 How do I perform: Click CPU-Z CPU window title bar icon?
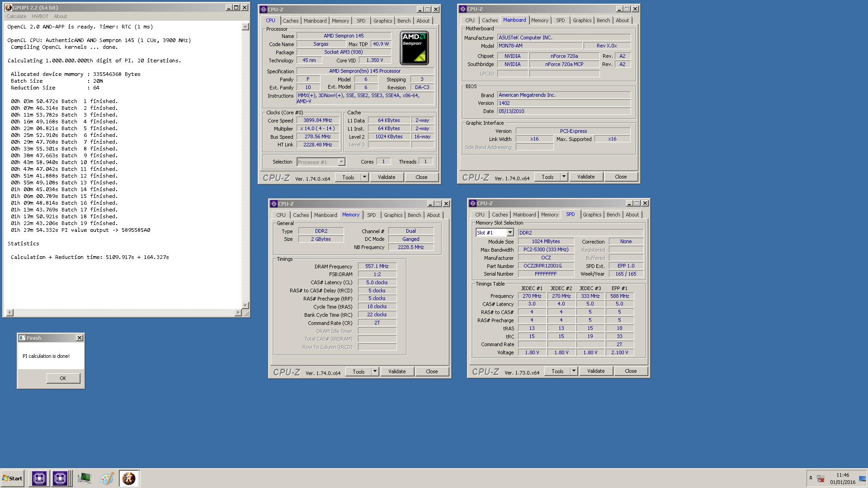[264, 9]
